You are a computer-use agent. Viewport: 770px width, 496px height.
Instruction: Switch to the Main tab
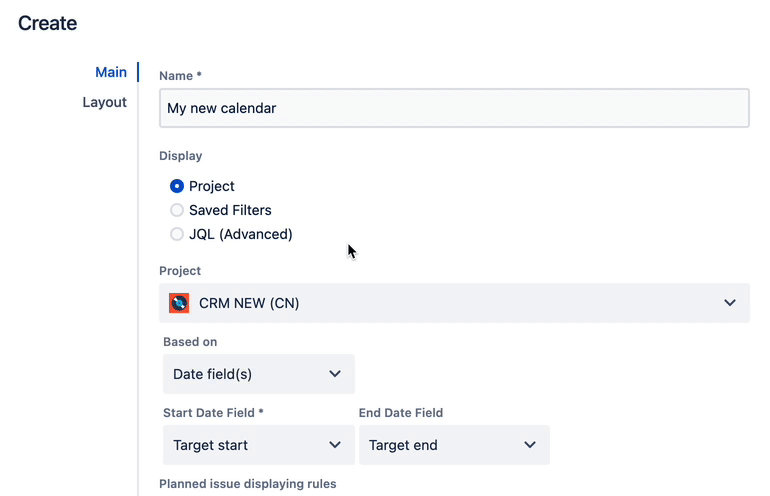point(111,72)
